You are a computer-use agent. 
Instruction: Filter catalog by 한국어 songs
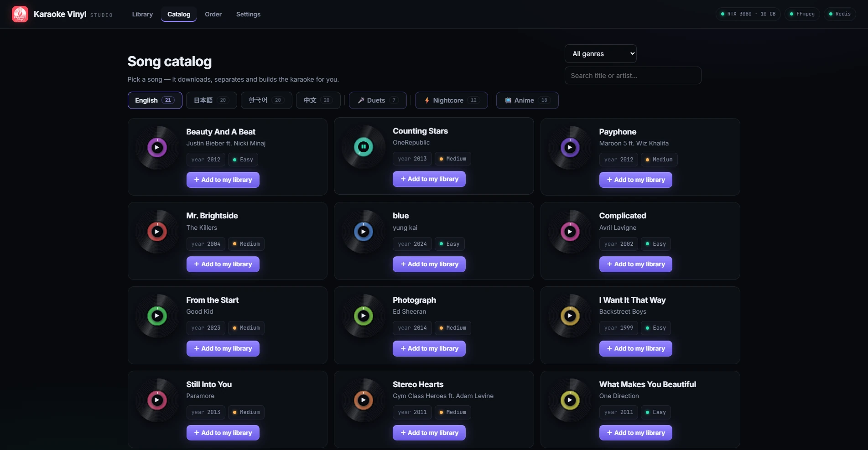(x=266, y=100)
